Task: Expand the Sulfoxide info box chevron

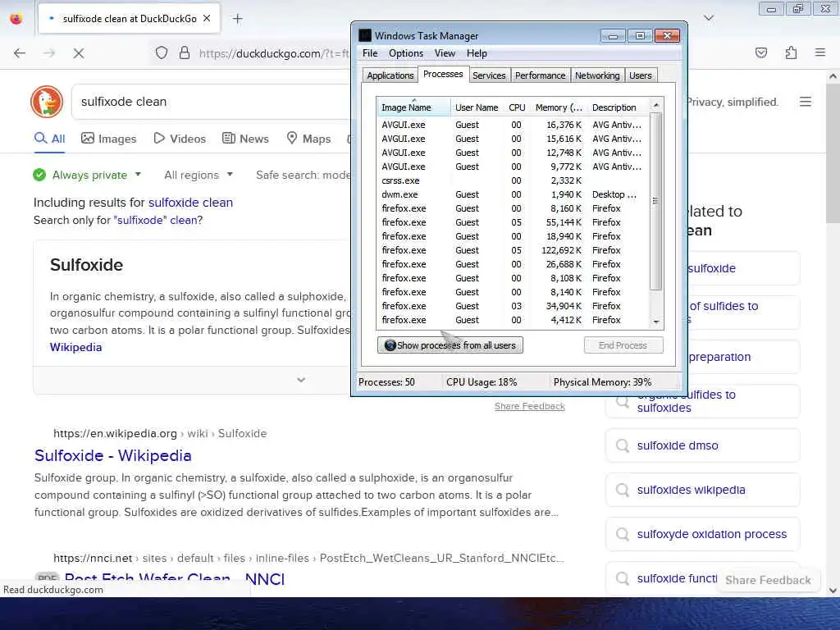Action: tap(301, 380)
